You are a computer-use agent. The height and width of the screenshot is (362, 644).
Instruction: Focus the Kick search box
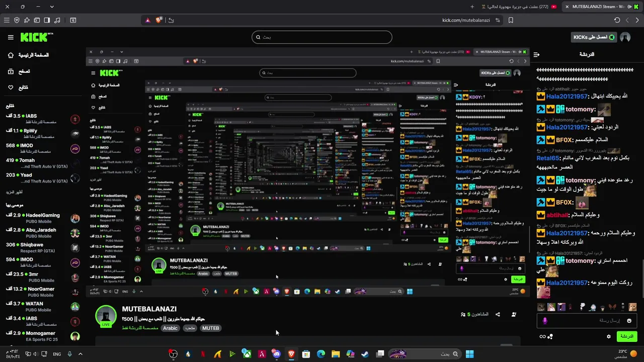pos(322,37)
